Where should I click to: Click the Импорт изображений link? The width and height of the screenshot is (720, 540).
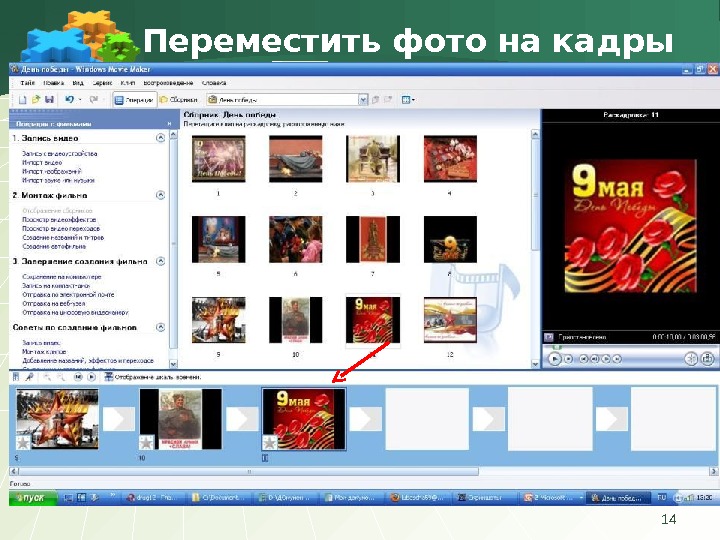click(x=52, y=171)
